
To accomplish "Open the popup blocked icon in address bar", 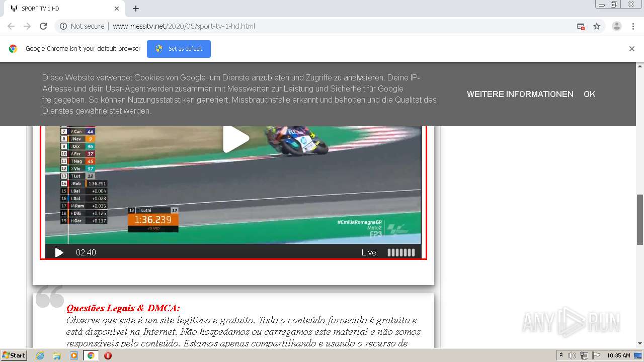I will coord(581,26).
